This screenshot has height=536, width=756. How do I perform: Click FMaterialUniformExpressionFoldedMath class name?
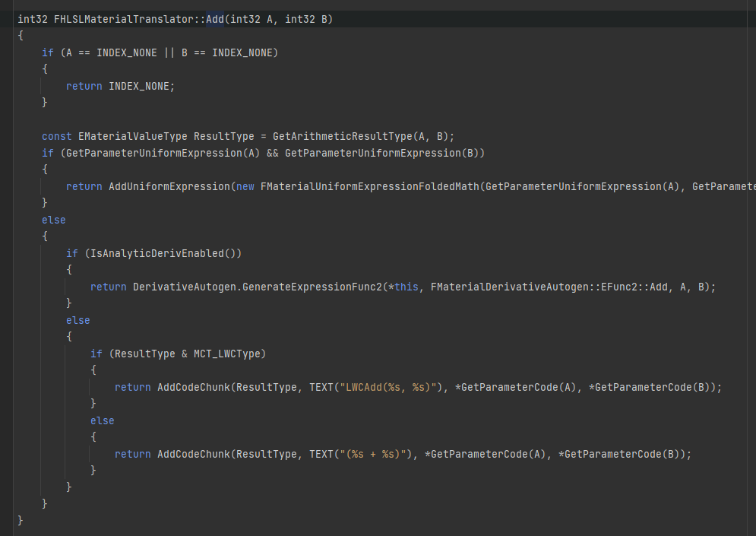click(370, 186)
